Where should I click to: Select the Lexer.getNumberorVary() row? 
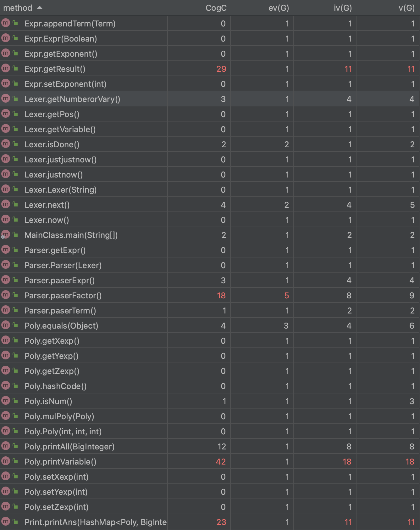pos(72,99)
